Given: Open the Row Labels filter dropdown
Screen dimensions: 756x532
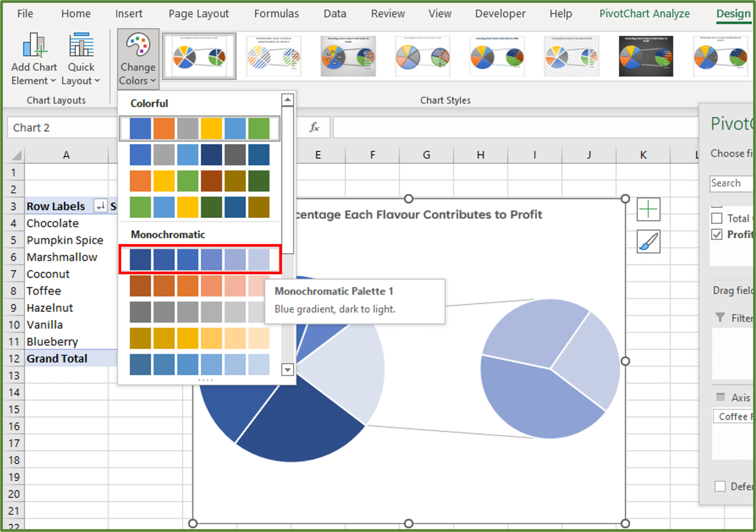Looking at the screenshot, I should pos(100,206).
